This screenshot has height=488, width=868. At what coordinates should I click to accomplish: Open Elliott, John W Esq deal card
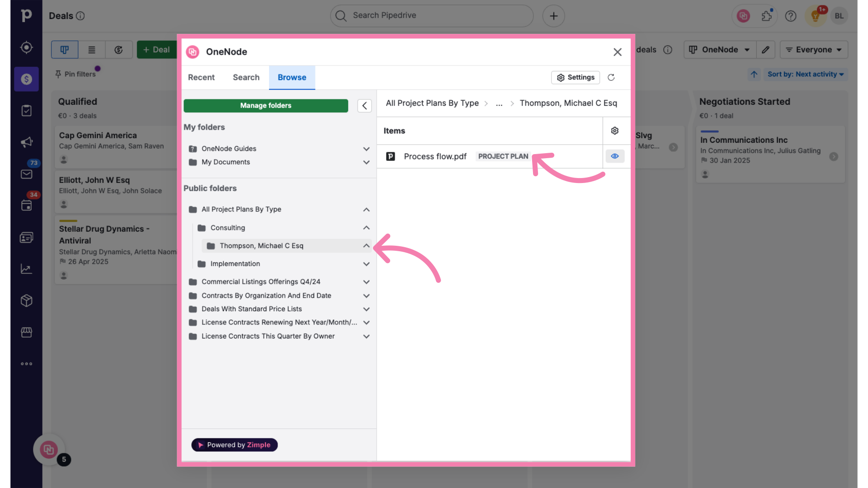(116, 192)
